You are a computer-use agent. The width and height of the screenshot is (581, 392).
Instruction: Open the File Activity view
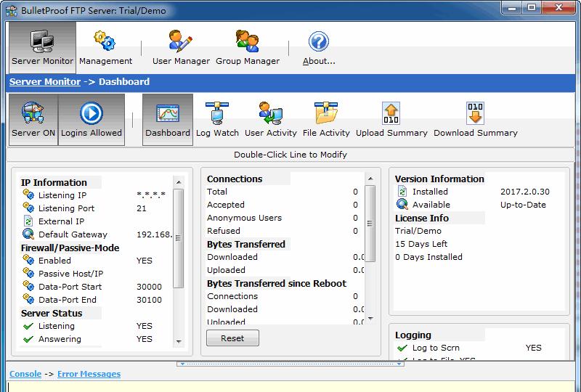click(326, 119)
